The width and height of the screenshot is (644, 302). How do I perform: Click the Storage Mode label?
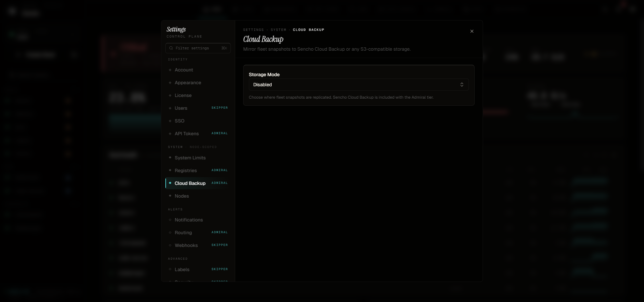pos(264,74)
